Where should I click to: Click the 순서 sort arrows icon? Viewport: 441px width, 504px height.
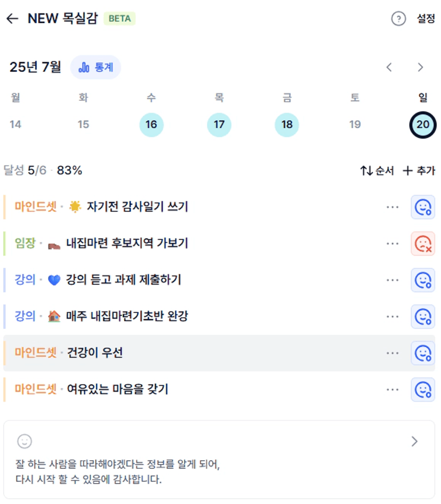366,170
